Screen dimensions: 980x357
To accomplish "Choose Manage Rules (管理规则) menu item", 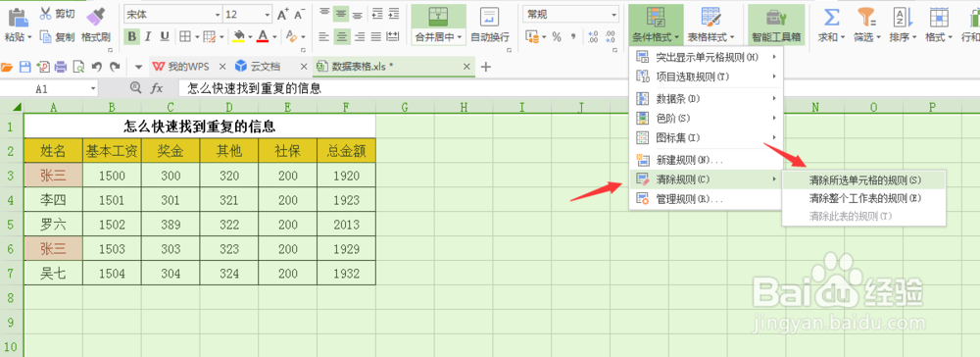I will pos(706,199).
